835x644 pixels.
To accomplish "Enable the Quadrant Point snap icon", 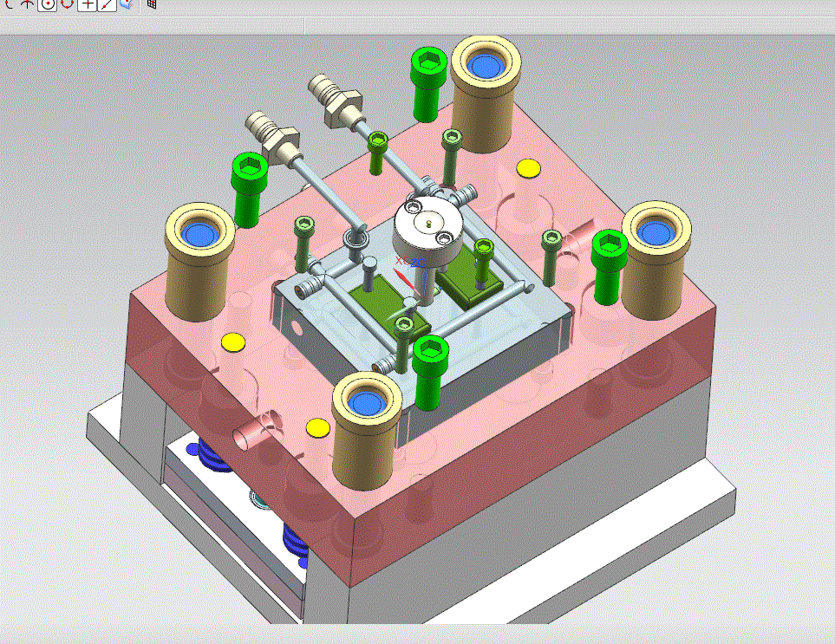I will coord(67,4).
